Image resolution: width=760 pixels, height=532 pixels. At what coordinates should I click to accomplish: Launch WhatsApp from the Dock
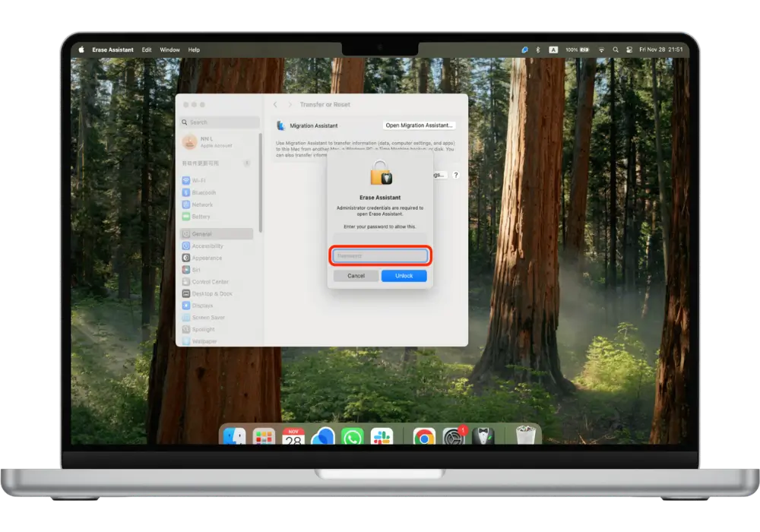tap(353, 436)
